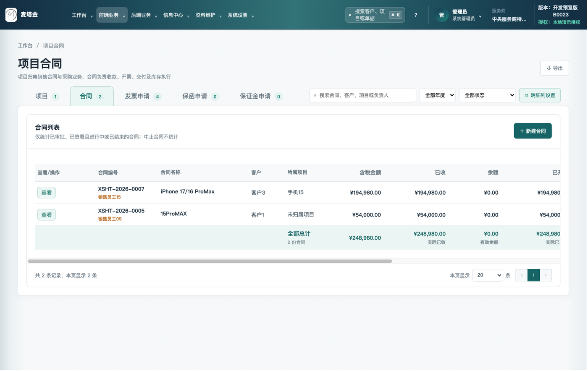Click the iPhone 17/16 ProMax contract name
Viewport: 588px width, 371px height.
pyautogui.click(x=188, y=192)
